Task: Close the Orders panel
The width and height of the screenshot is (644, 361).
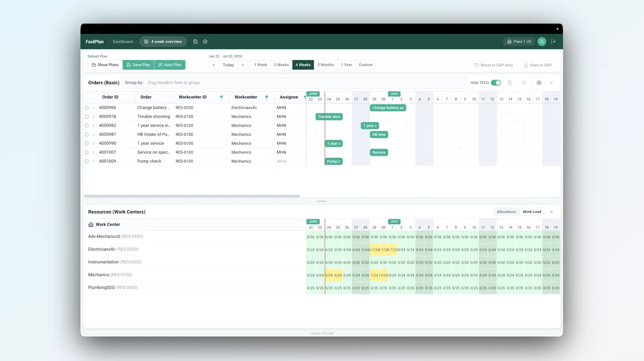Action: tap(551, 83)
